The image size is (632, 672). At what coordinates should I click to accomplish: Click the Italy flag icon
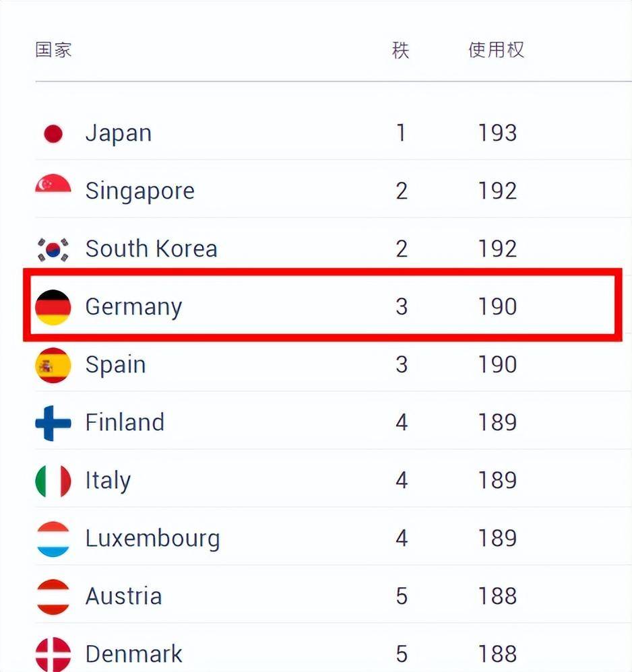(53, 481)
